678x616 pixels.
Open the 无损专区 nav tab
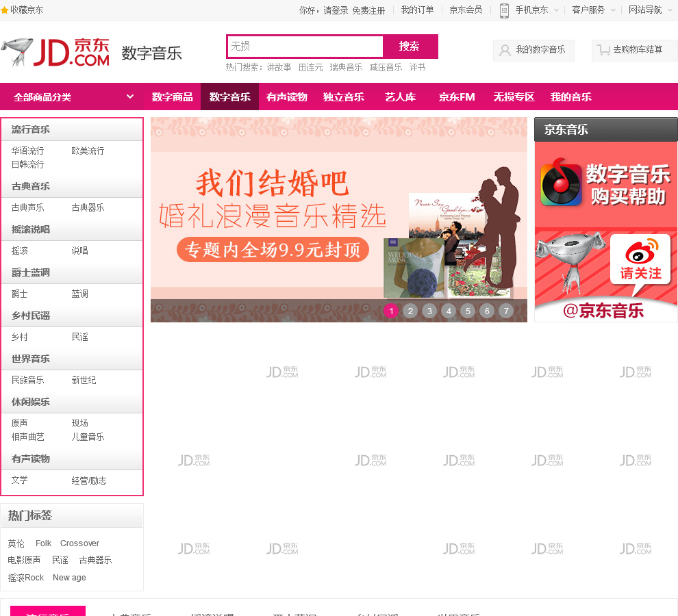[514, 97]
